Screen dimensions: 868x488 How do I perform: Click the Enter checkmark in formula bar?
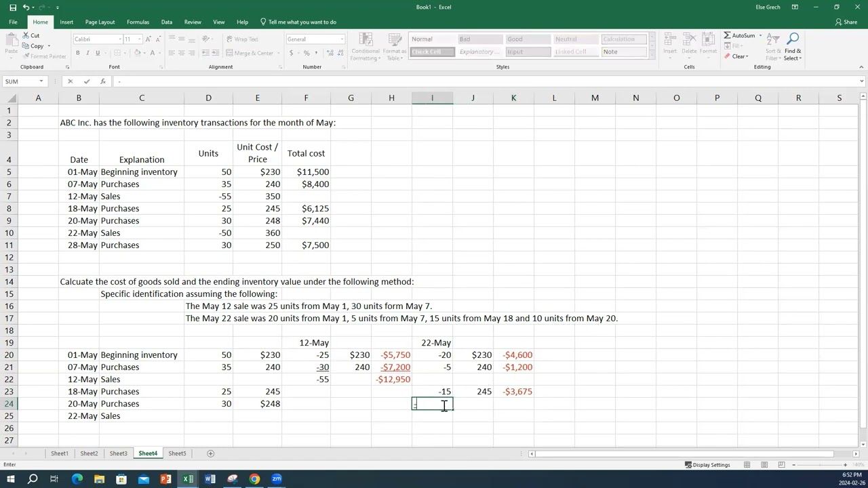pos(87,81)
